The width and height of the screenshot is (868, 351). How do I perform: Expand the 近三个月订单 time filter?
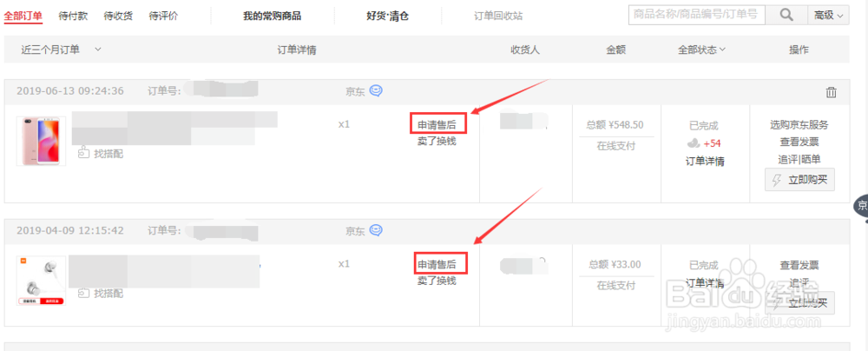pos(97,50)
